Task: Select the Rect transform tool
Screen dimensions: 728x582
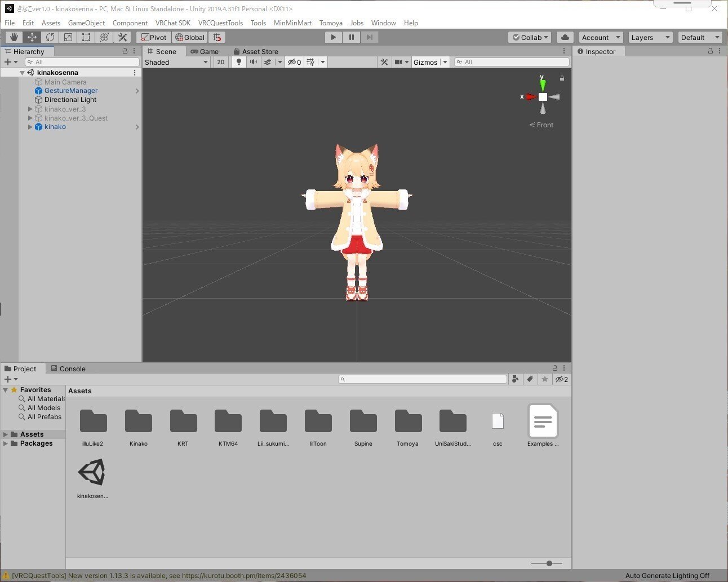Action: tap(86, 37)
